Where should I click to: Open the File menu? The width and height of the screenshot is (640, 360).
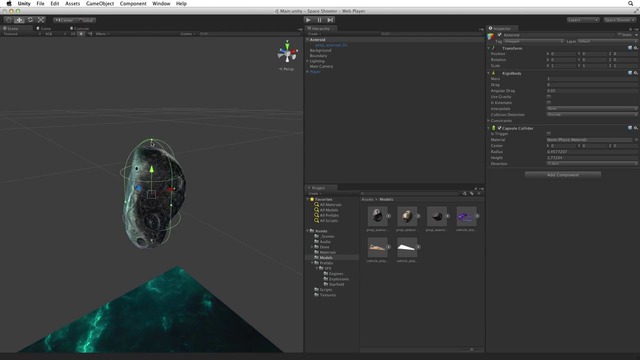pos(40,3)
